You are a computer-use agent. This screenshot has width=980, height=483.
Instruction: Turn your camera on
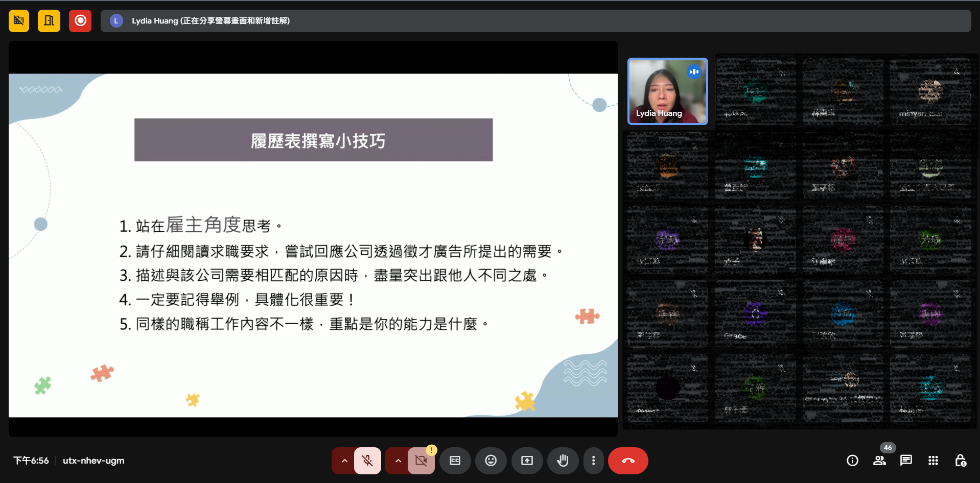point(421,461)
